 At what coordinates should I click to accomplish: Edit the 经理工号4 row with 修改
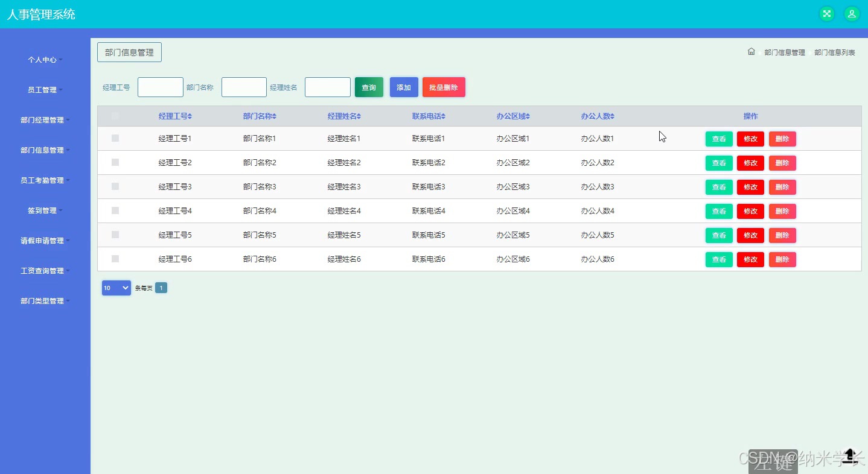[750, 211]
